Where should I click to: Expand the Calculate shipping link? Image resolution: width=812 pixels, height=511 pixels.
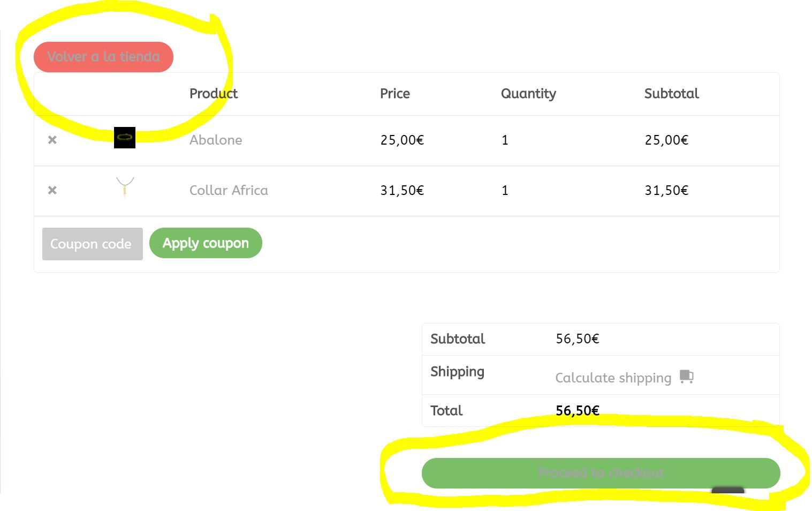(613, 378)
